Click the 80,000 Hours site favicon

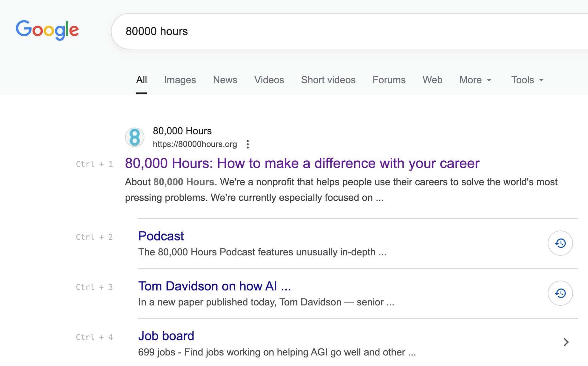point(135,137)
